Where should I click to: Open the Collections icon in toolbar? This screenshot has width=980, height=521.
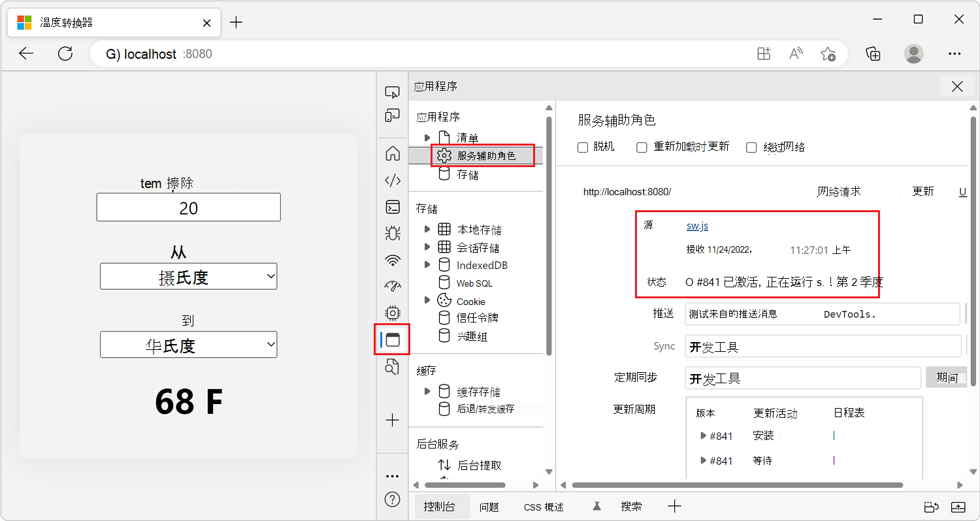(874, 54)
